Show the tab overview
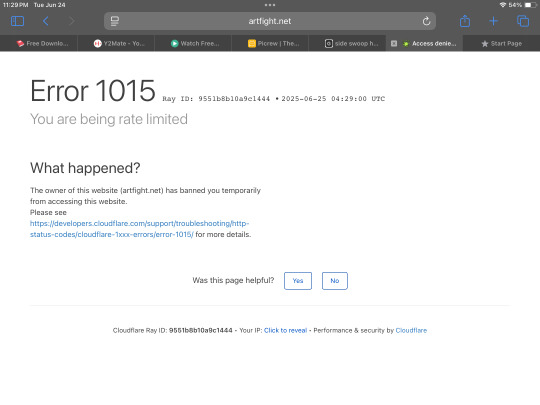This screenshot has height=405, width=540. [x=523, y=21]
